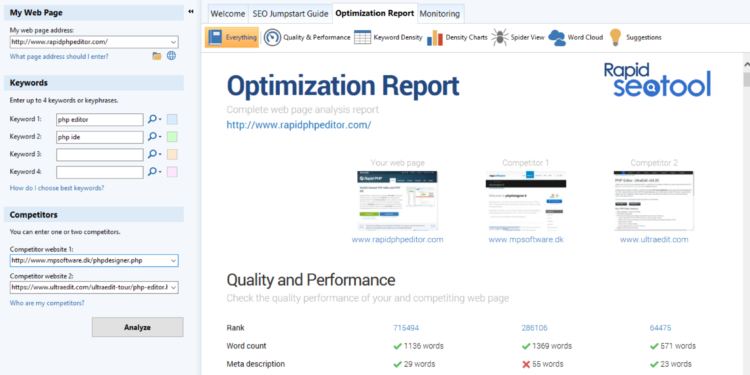Open Keyword Density table view

[x=388, y=37]
